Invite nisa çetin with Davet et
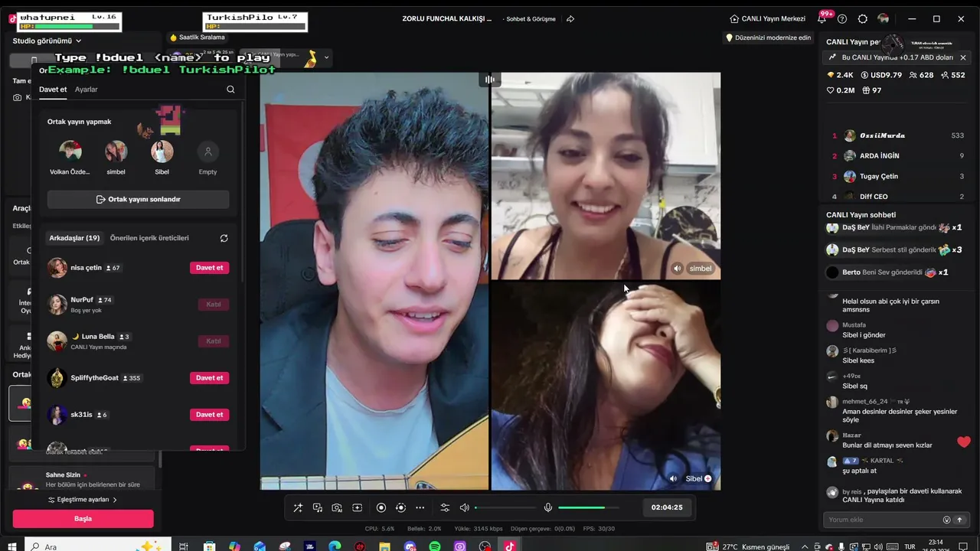The width and height of the screenshot is (980, 551). [x=210, y=268]
